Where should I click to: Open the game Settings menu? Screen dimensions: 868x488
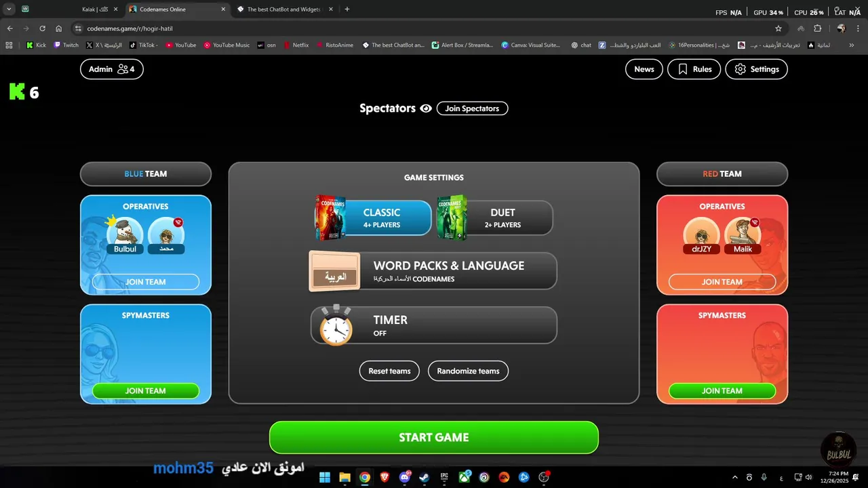click(756, 69)
